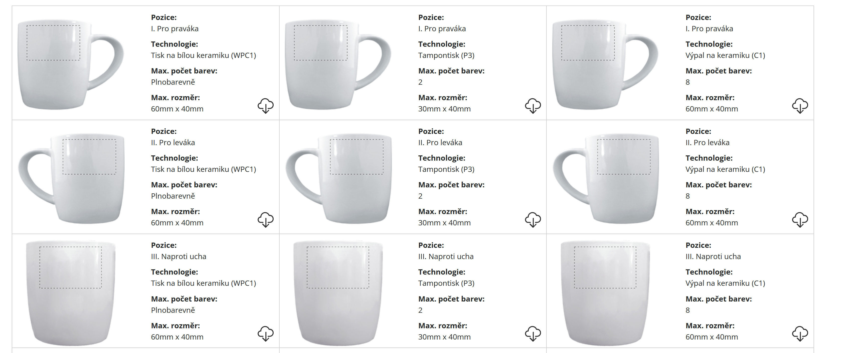
Task: Download template for Naproti ucha WPC1 print
Action: pos(266,334)
